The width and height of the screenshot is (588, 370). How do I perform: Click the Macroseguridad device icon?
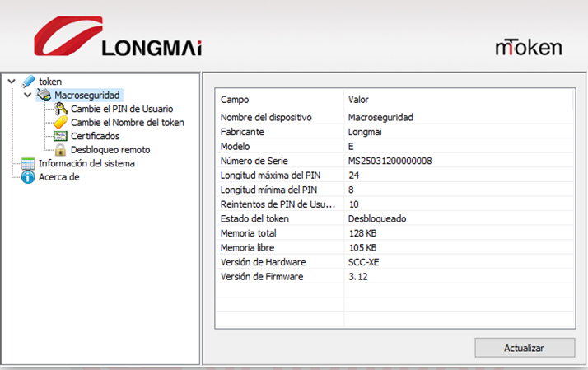[x=44, y=95]
